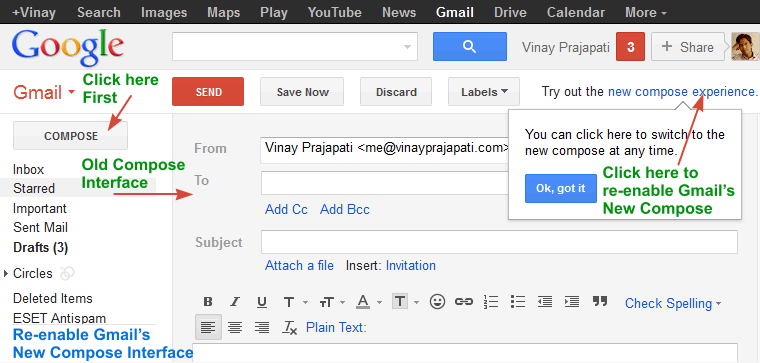760x363 pixels.
Task: Open Drive from the top bar
Action: 510,12
